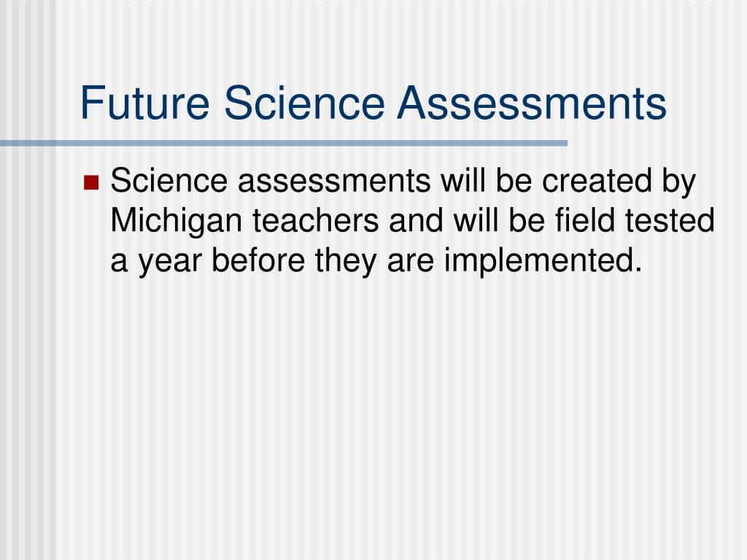Click the word "Michigan" in the bullet text
This screenshot has width=747, height=560.
[177, 222]
